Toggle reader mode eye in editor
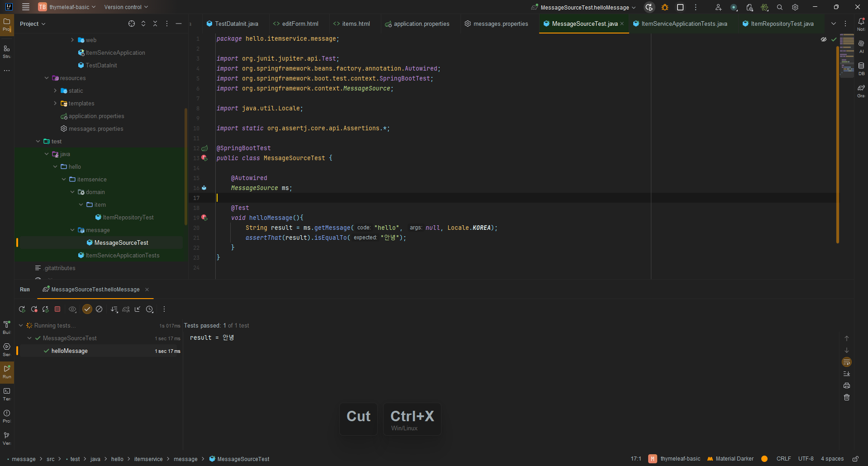 point(824,39)
